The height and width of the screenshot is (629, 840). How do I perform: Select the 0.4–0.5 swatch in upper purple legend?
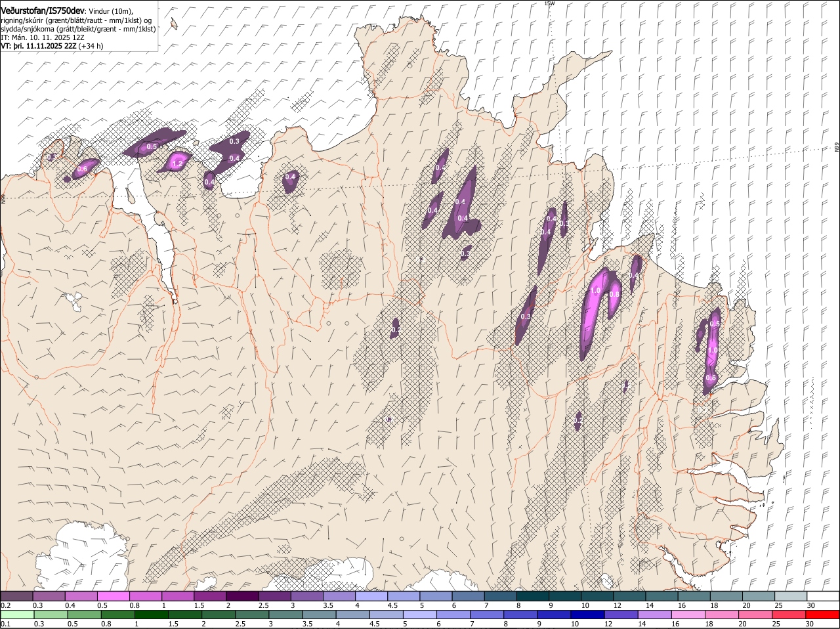81,596
